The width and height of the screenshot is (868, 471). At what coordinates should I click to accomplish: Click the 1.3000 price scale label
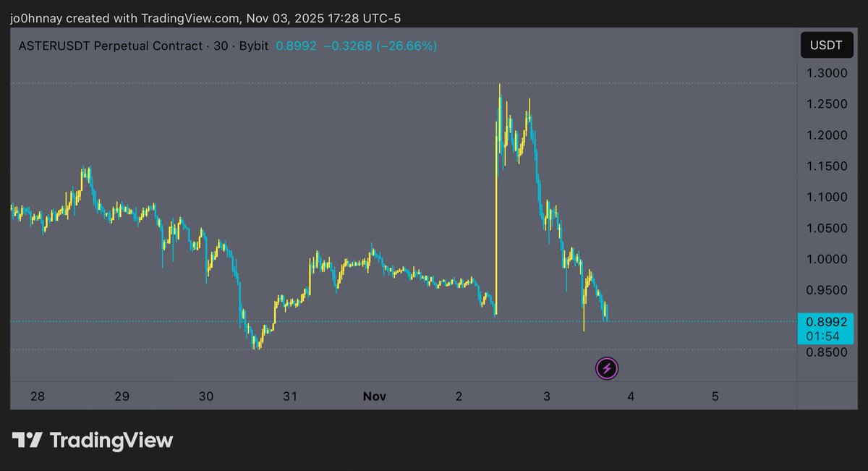(x=826, y=73)
